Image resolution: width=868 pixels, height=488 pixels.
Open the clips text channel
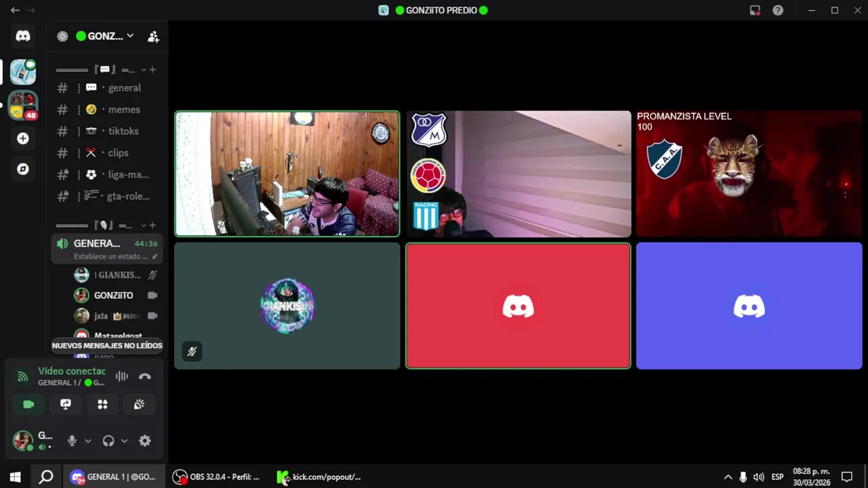(107, 153)
